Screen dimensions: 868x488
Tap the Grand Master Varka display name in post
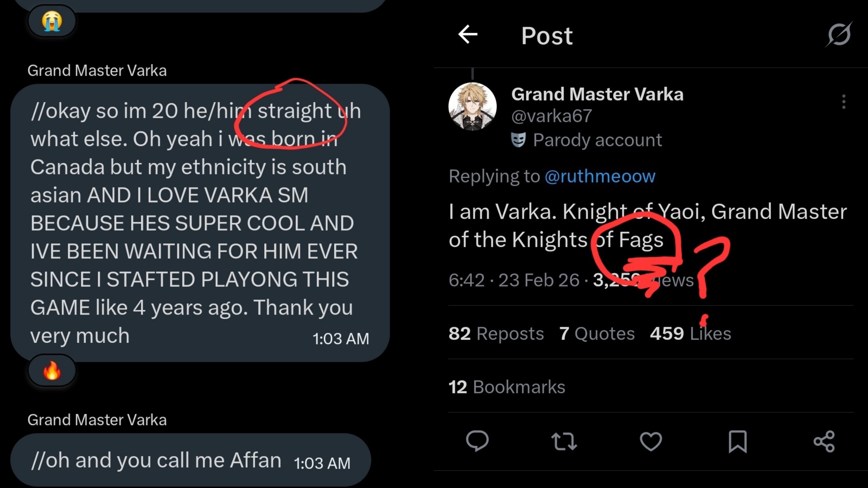(x=597, y=94)
